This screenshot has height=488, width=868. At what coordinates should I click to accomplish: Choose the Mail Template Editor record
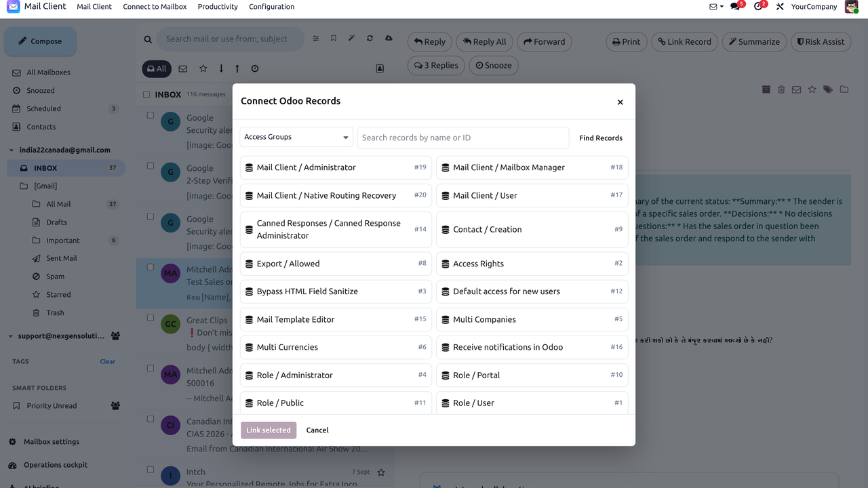point(336,319)
